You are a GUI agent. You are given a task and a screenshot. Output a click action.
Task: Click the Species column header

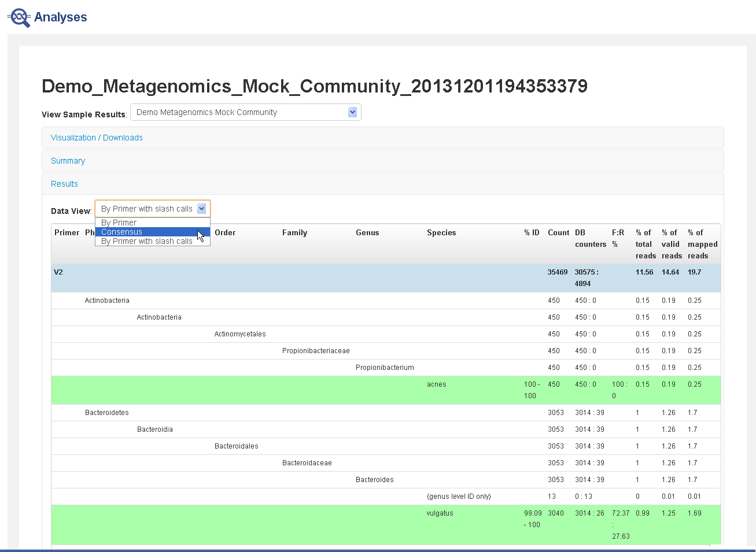point(441,232)
